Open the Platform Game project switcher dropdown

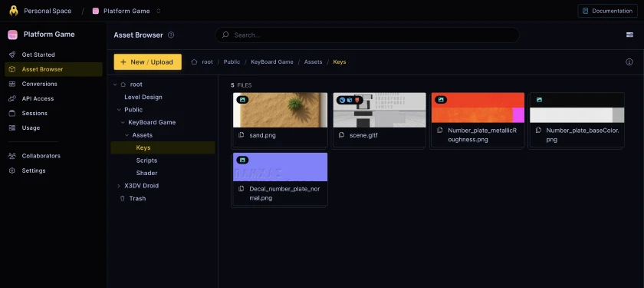(159, 11)
